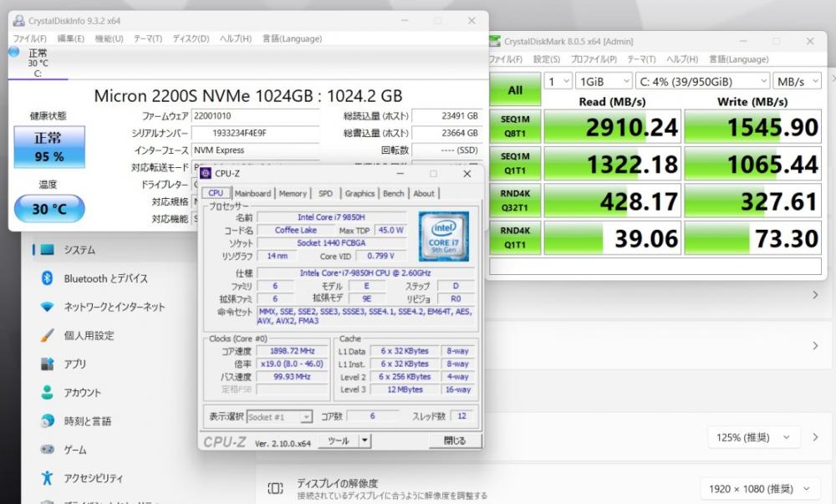Open the プロファイル menu in CrystalDiskMark
The image size is (836, 504).
point(594,59)
